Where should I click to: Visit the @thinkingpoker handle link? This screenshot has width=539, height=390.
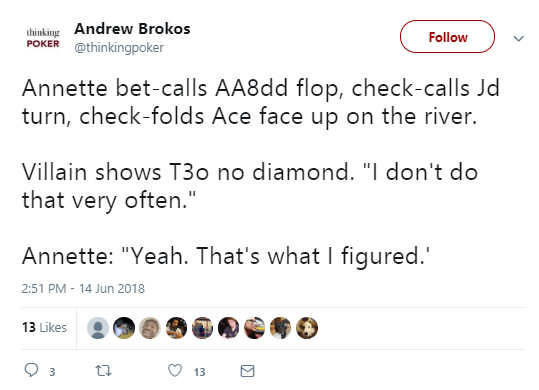[119, 47]
